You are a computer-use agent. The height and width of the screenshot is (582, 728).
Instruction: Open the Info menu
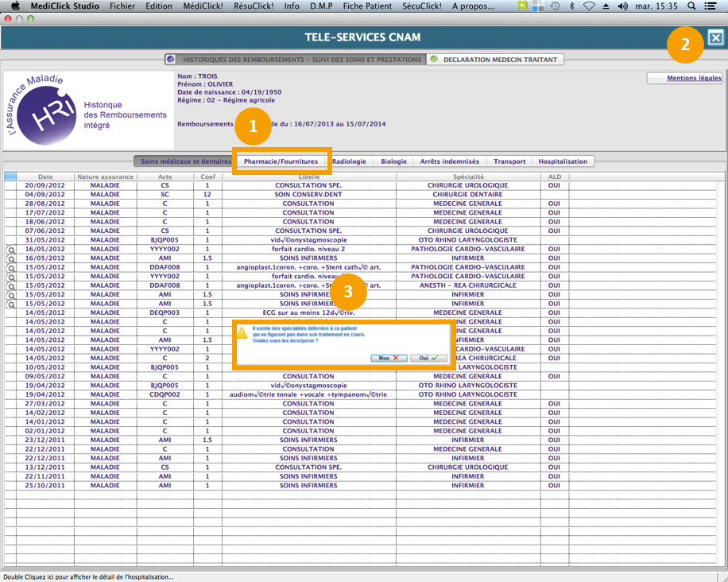(x=292, y=6)
